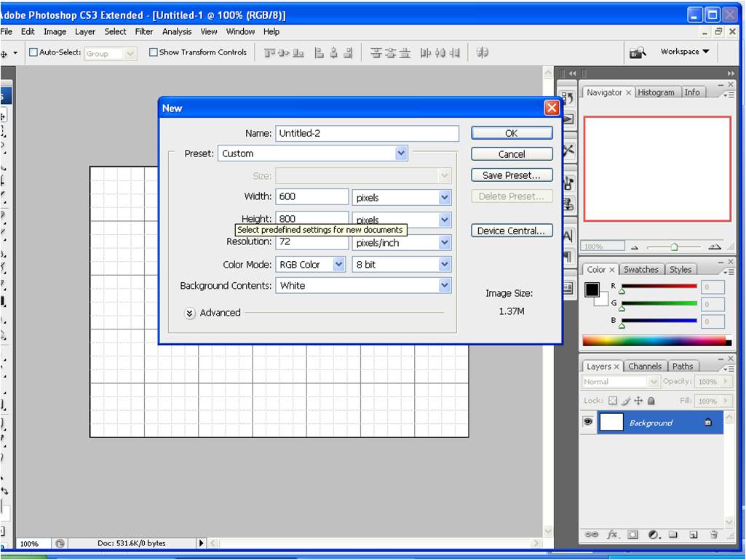Click Link layers icon in Layers panel
Viewport: 746px width, 560px height.
(592, 535)
